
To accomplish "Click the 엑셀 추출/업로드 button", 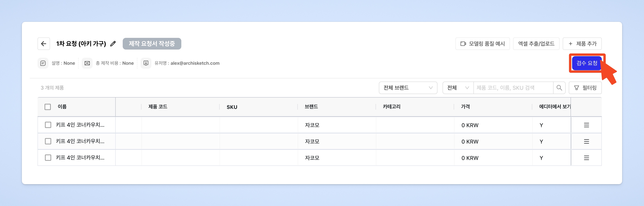I will point(536,44).
